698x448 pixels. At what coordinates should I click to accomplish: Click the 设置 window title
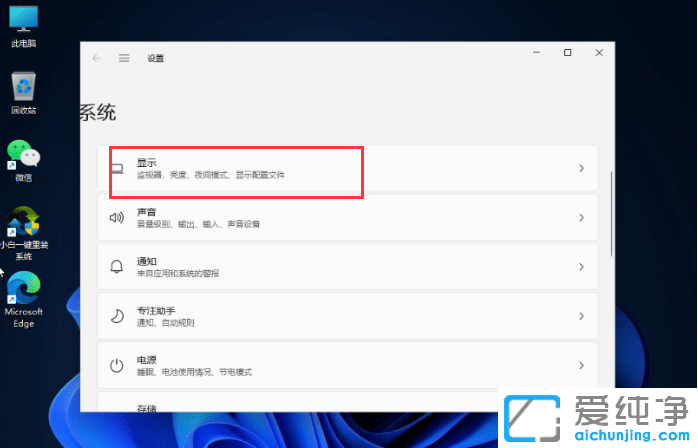(156, 58)
